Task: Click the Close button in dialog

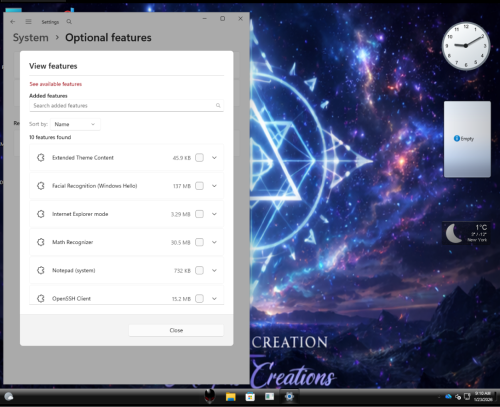Action: tap(176, 330)
